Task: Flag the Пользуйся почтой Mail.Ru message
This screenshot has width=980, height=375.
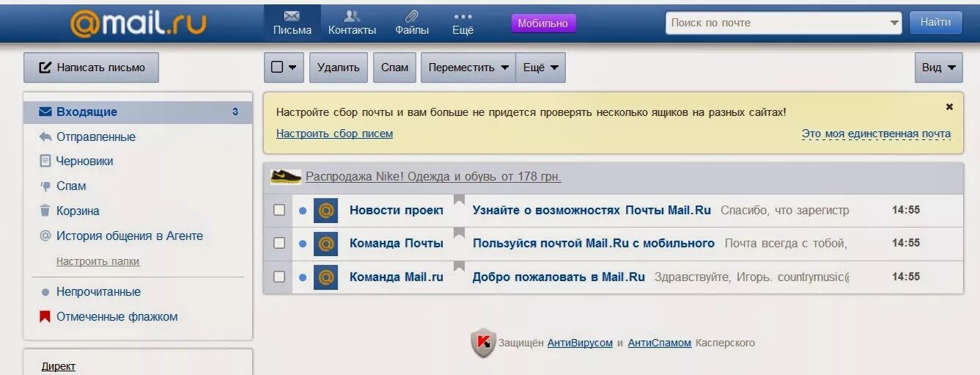Action: tap(459, 233)
